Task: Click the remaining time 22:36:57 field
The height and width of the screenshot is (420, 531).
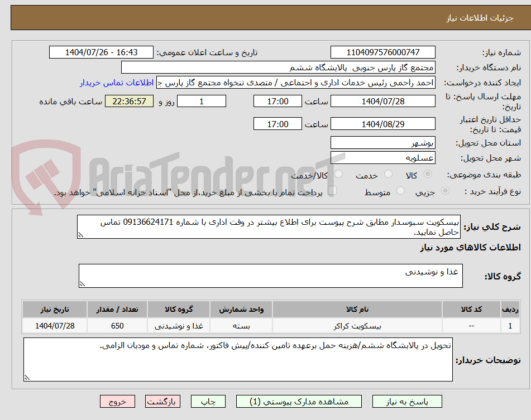Action: pyautogui.click(x=129, y=101)
